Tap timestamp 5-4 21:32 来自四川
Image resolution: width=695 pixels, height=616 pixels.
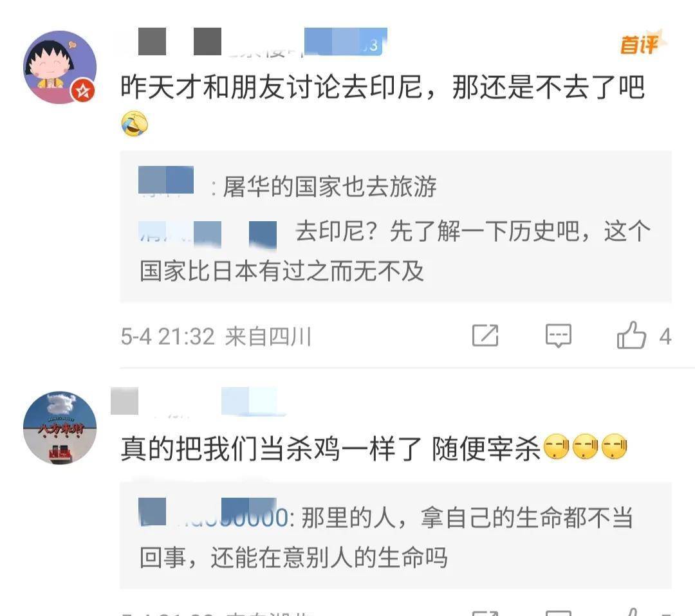click(x=216, y=336)
